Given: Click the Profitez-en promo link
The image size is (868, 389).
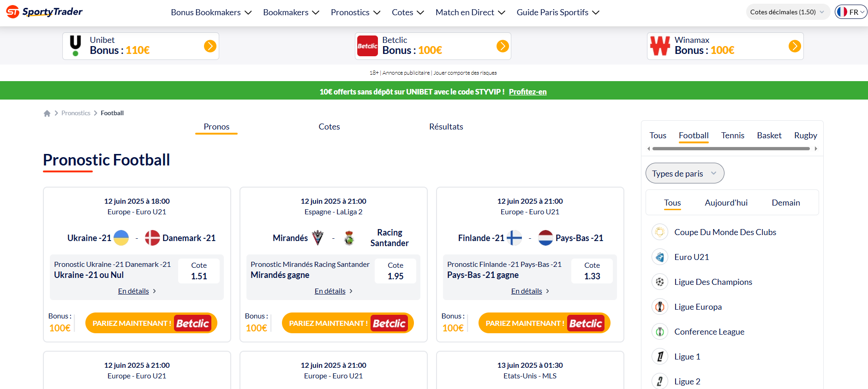Looking at the screenshot, I should click(x=527, y=92).
